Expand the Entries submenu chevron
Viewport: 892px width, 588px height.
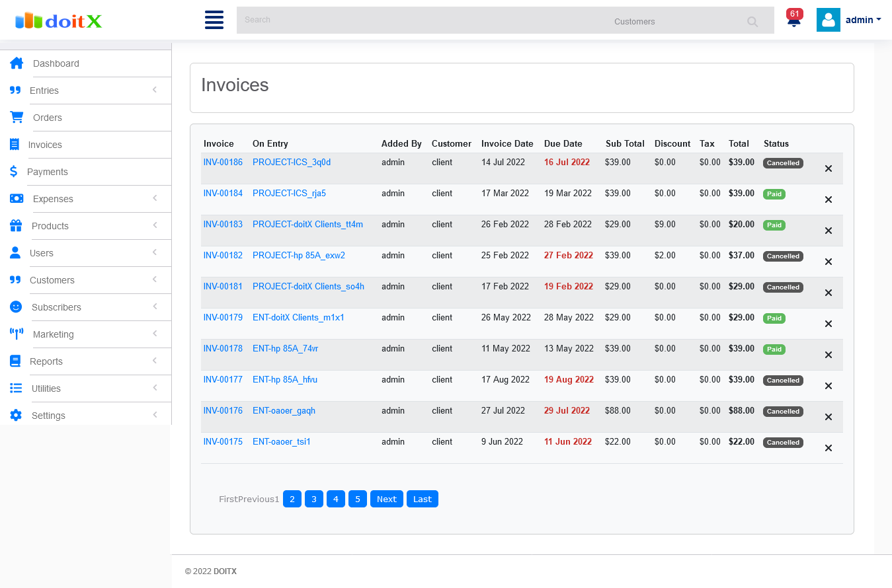click(x=155, y=90)
